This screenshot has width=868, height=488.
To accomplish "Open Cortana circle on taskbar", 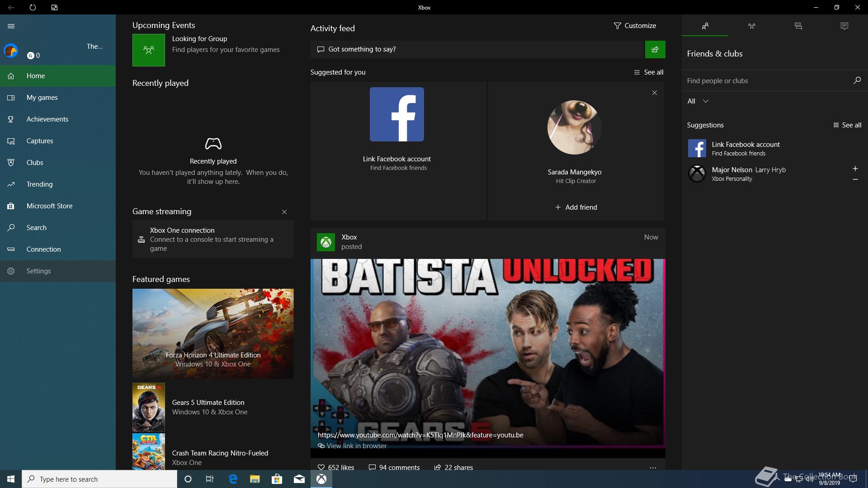I will tap(188, 479).
